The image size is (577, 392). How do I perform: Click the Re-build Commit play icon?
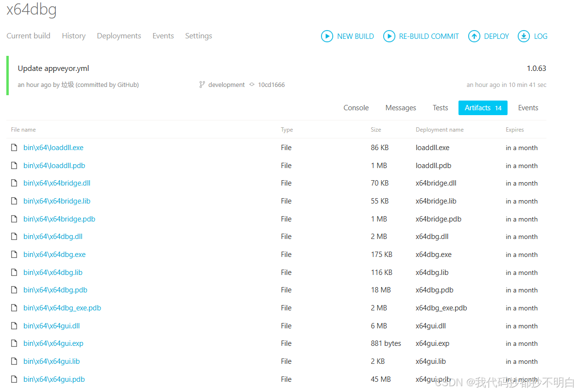click(389, 36)
